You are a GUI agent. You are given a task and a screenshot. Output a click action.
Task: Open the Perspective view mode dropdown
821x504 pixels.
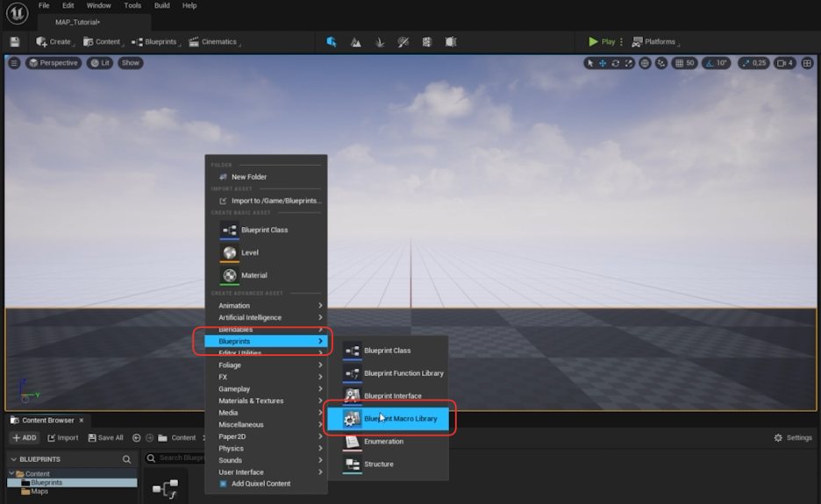(x=54, y=63)
